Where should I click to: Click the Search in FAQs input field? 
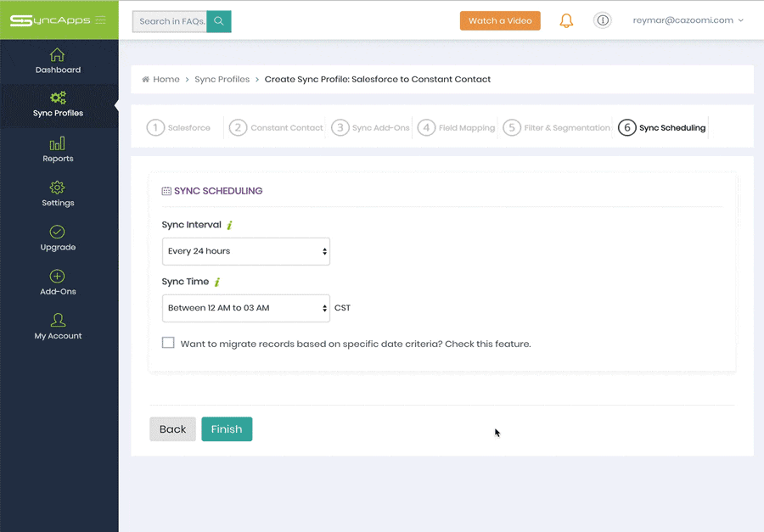coord(170,21)
